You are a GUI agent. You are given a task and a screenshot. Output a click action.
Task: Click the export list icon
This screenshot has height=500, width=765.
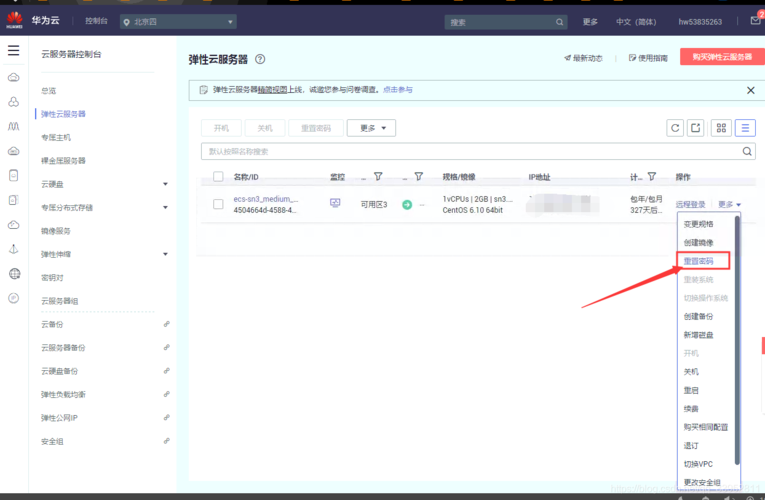[695, 128]
